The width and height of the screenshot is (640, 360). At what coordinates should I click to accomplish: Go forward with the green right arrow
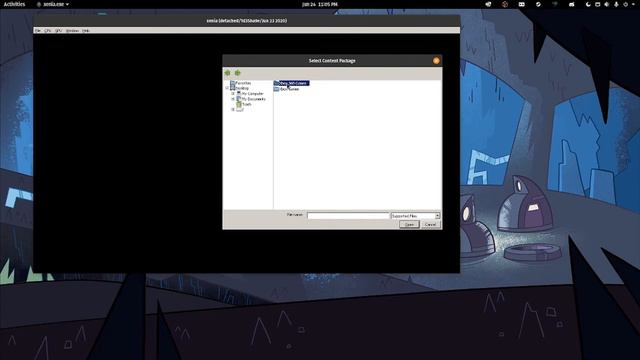[238, 73]
